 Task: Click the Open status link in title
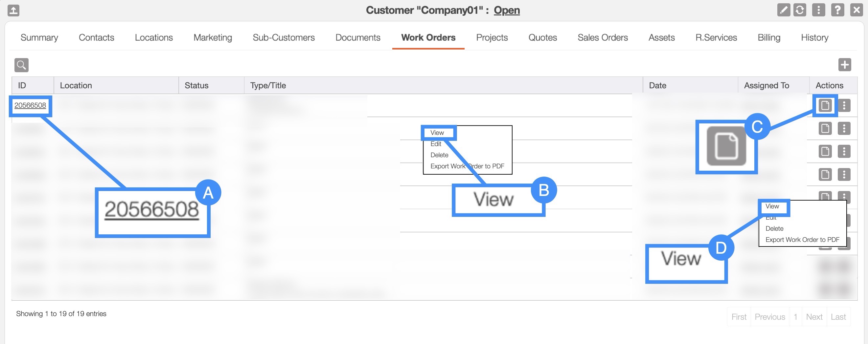pos(507,10)
